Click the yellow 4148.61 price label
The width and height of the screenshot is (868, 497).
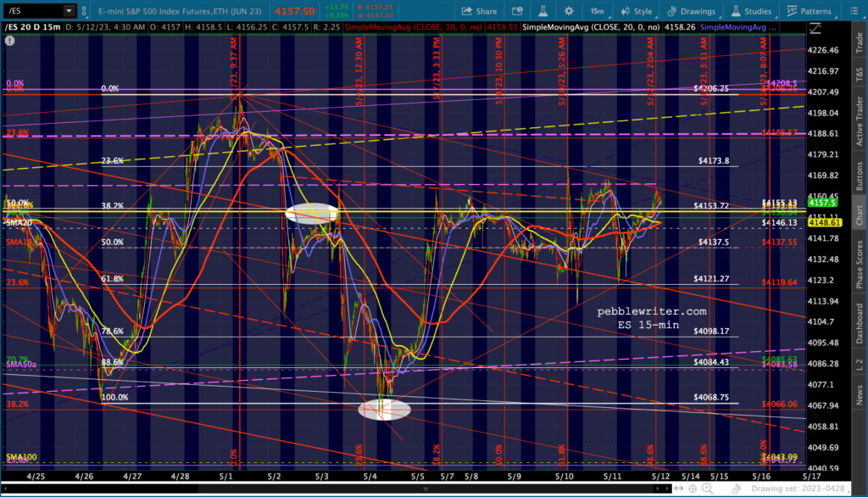[823, 222]
